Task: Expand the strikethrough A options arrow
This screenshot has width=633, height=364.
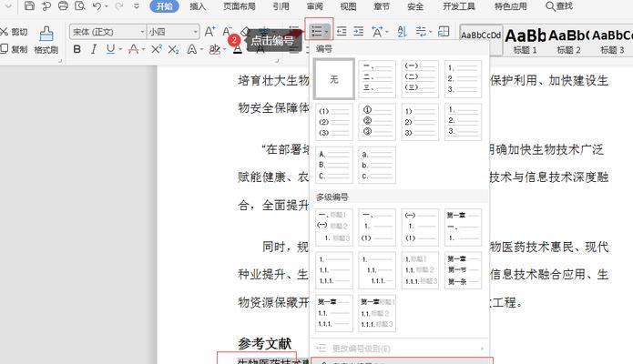Action: pos(143,50)
